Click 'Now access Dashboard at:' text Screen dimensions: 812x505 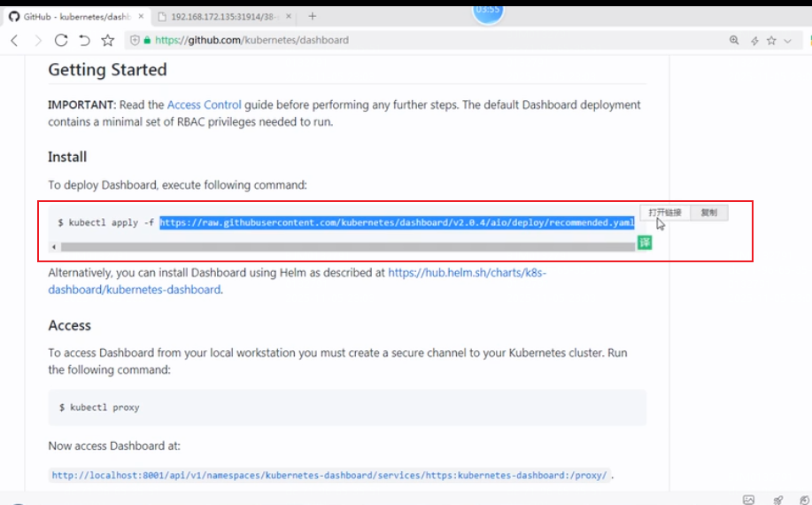point(114,446)
